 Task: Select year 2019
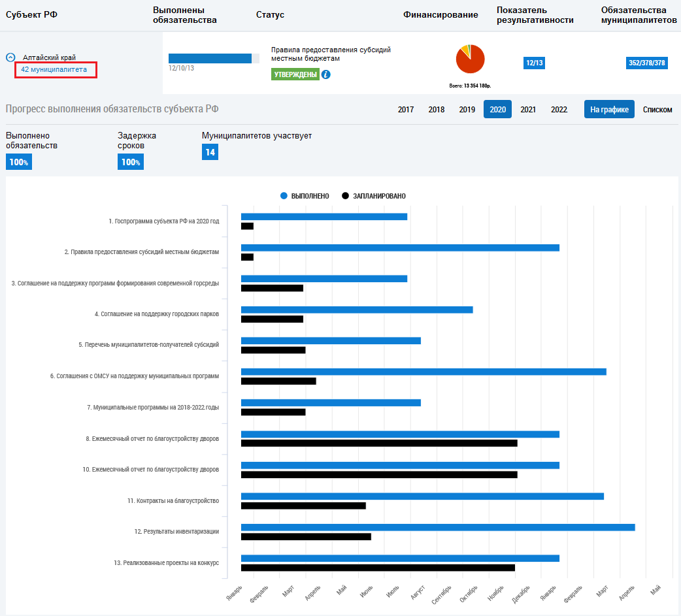pyautogui.click(x=467, y=110)
